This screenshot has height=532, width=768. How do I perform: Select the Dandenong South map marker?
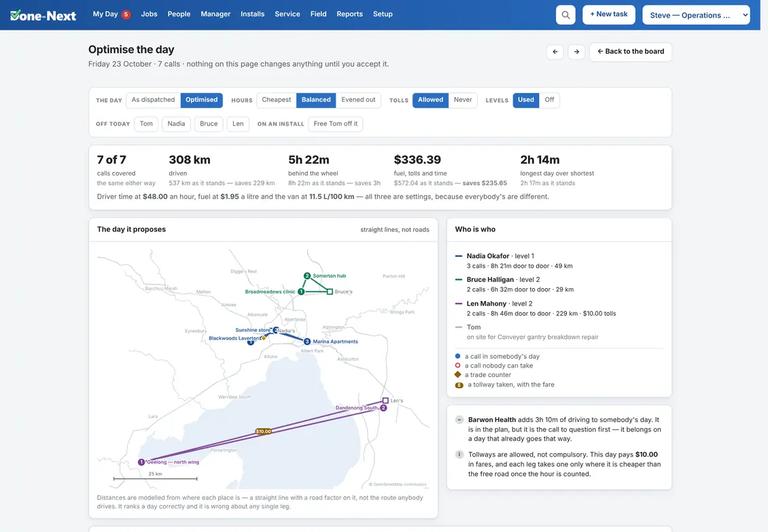[383, 408]
